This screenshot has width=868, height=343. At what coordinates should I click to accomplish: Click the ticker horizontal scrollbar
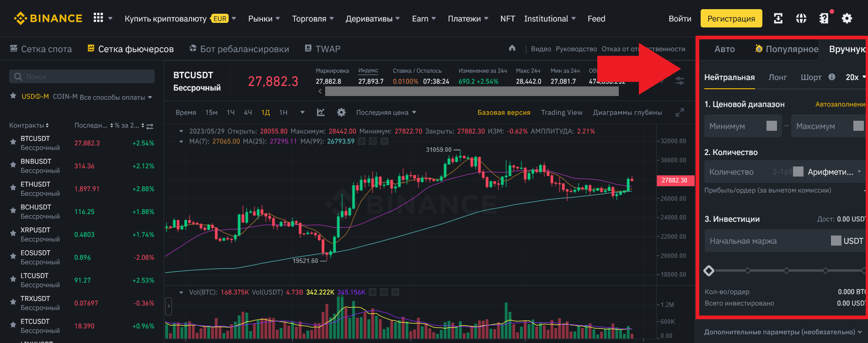pyautogui.click(x=472, y=91)
